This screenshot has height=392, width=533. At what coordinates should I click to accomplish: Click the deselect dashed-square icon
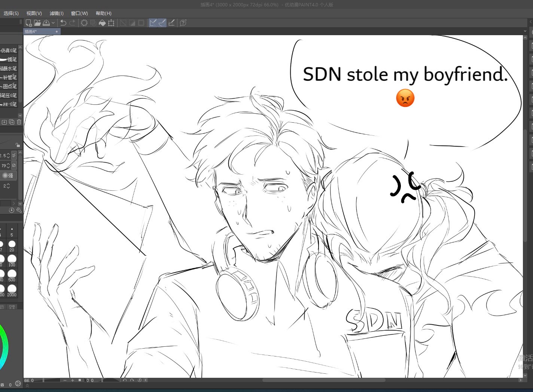click(123, 23)
